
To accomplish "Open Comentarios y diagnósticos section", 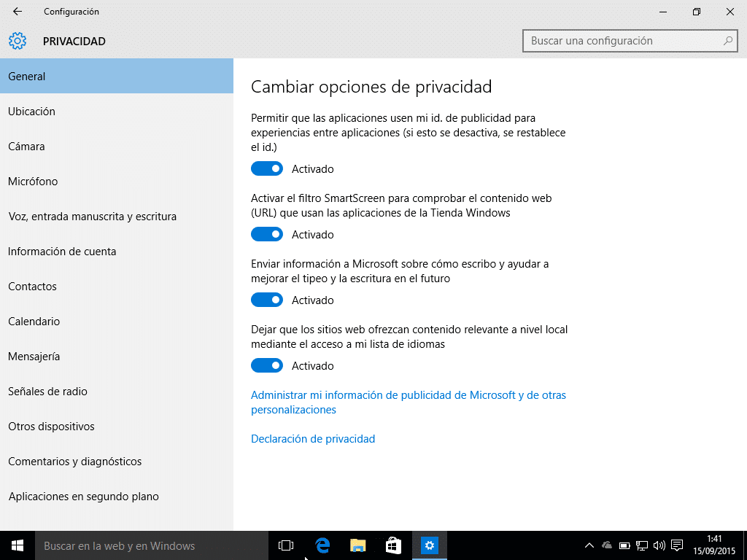I will click(x=117, y=462).
